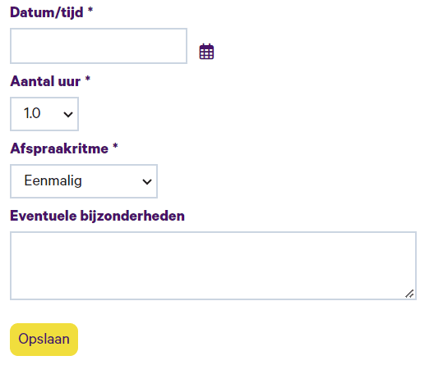Click the Datum/tijd input field
The image size is (434, 365).
pyautogui.click(x=98, y=46)
